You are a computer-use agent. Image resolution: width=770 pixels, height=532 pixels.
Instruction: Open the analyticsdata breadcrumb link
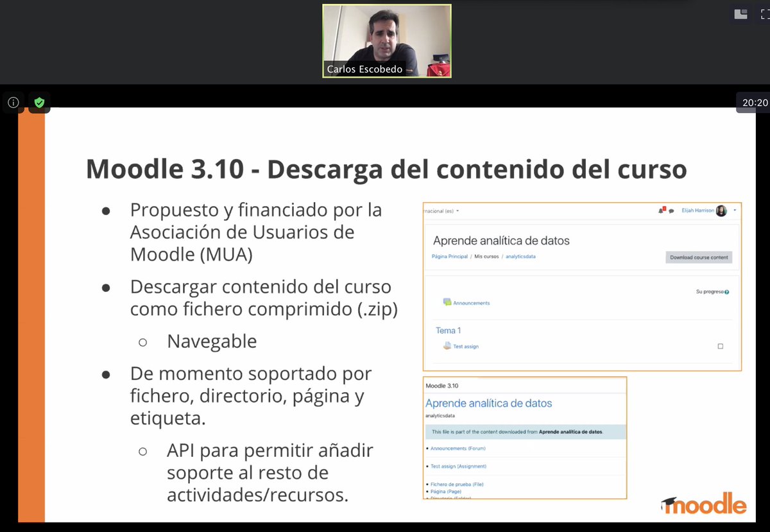pyautogui.click(x=520, y=256)
